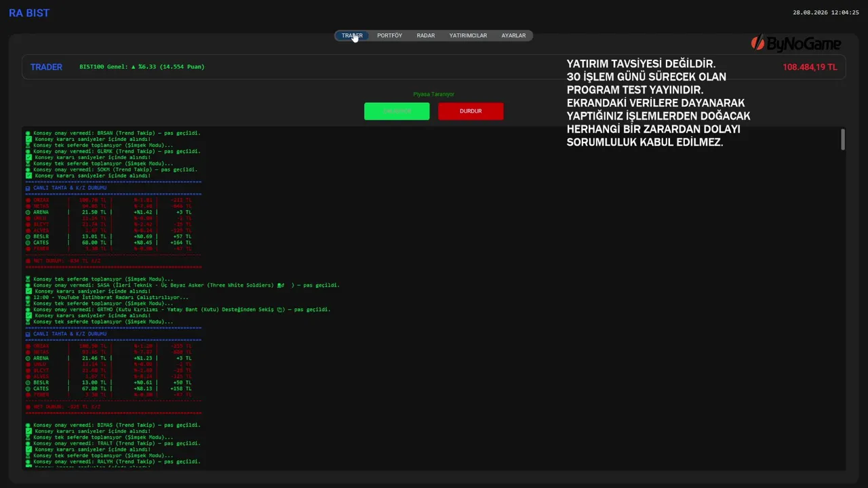Click the green status icon on ARENA 21.50 row

28,212
